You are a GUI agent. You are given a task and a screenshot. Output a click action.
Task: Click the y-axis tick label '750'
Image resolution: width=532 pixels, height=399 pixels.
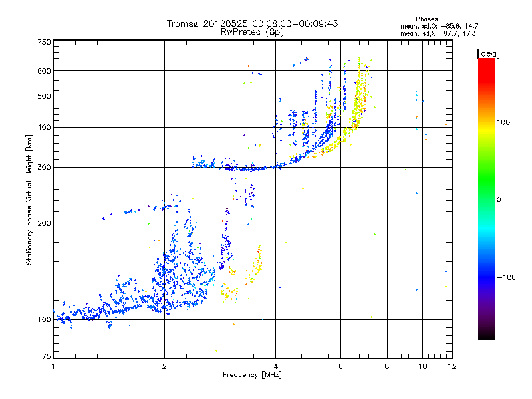click(x=44, y=42)
